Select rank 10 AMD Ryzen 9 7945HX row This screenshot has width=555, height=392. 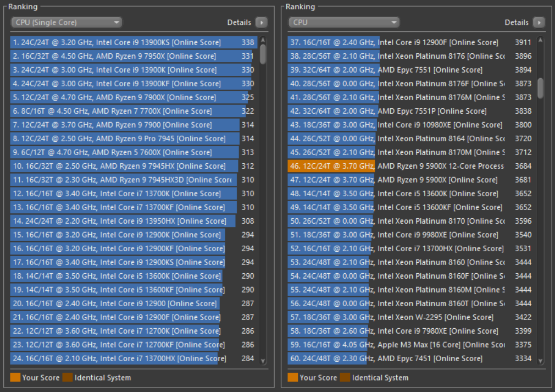134,166
